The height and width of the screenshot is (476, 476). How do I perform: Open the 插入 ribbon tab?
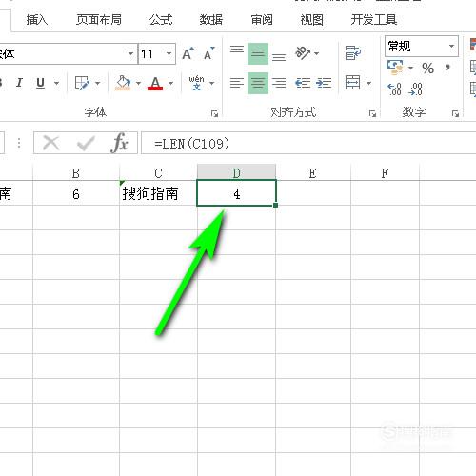coord(37,20)
